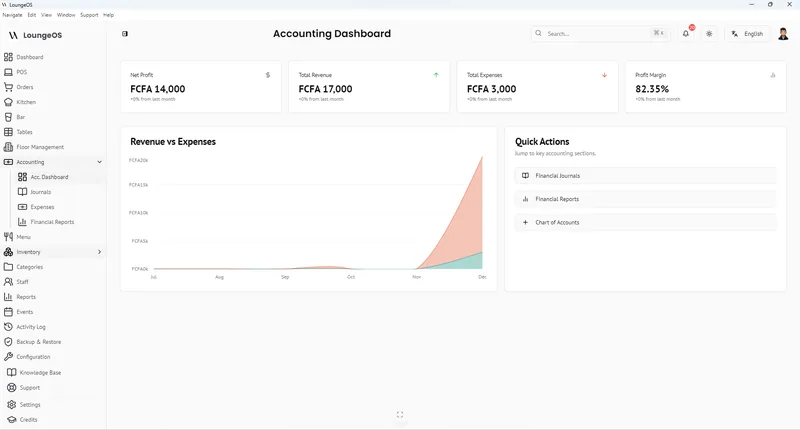Open the user avatar menu
This screenshot has height=430, width=800.
tap(783, 34)
